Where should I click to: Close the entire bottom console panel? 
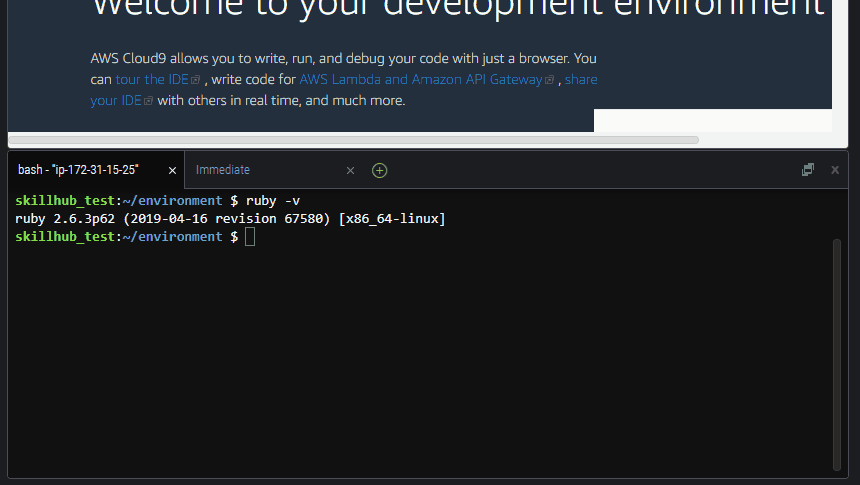835,170
